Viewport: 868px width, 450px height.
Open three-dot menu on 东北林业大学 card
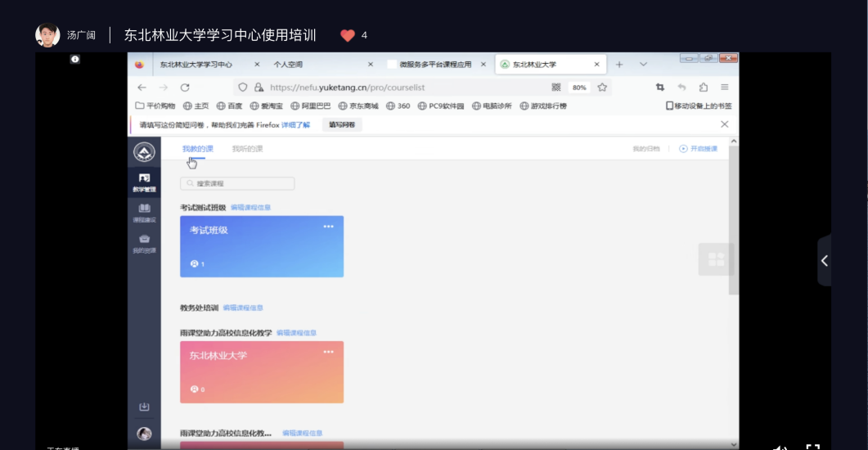click(328, 352)
